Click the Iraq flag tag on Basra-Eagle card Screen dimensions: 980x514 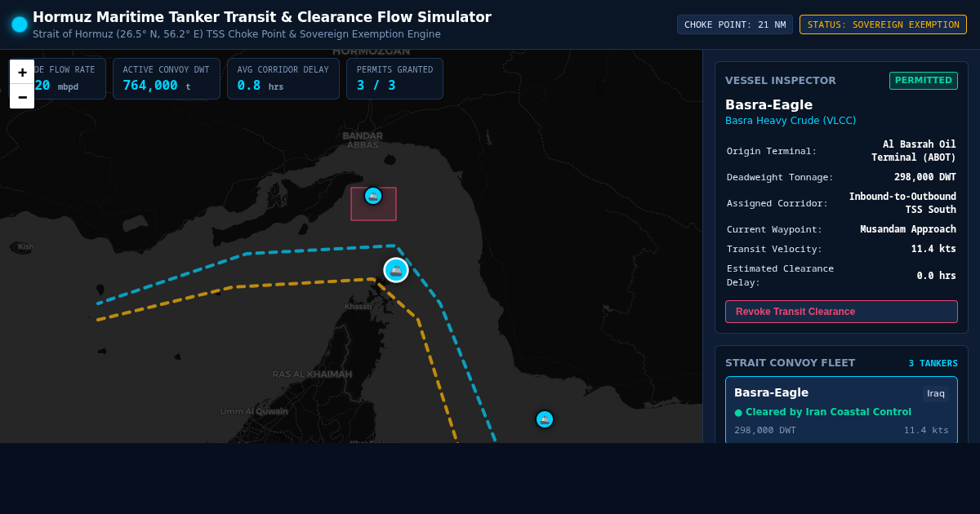coord(936,393)
